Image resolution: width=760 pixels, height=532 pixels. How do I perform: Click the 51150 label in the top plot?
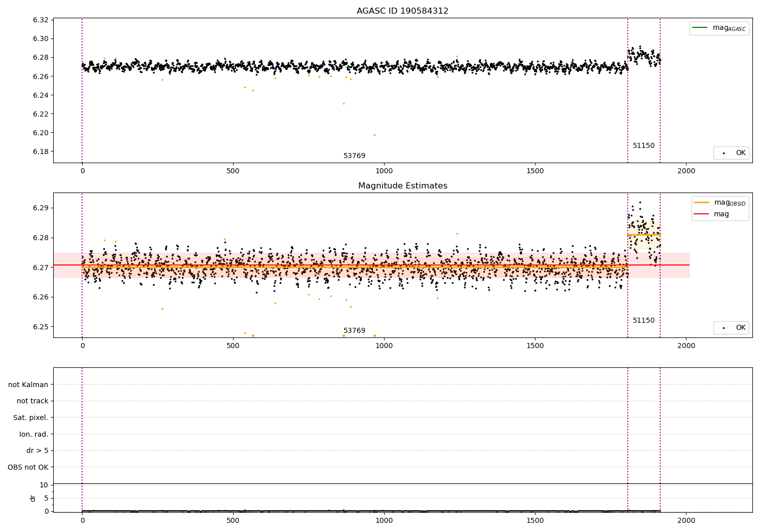click(643, 146)
